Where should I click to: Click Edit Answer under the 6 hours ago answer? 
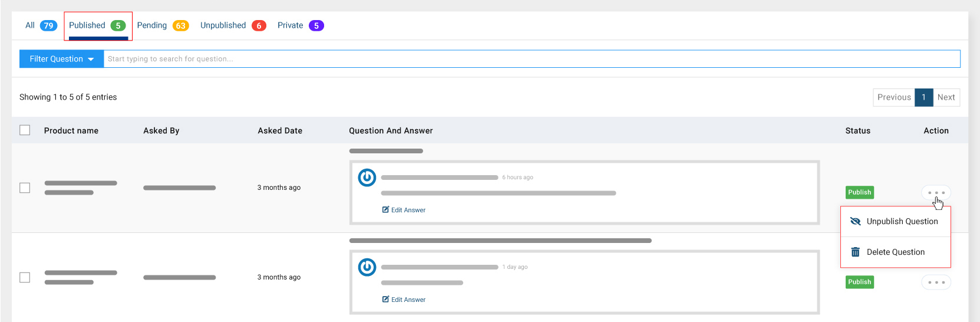[404, 210]
